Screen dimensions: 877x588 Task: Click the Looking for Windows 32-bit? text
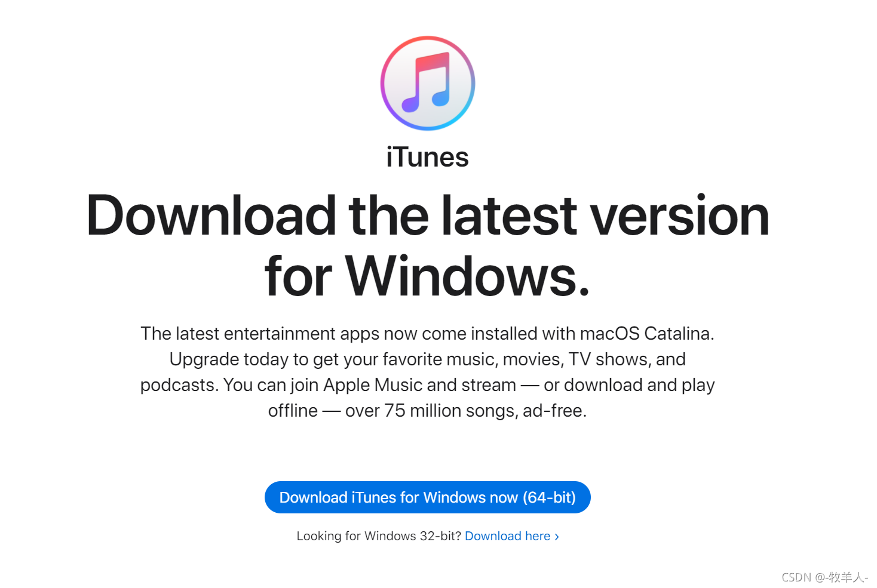[379, 536]
